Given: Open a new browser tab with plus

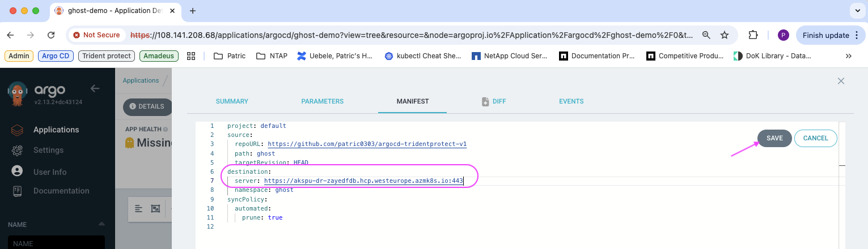Looking at the screenshot, I should click(x=192, y=11).
